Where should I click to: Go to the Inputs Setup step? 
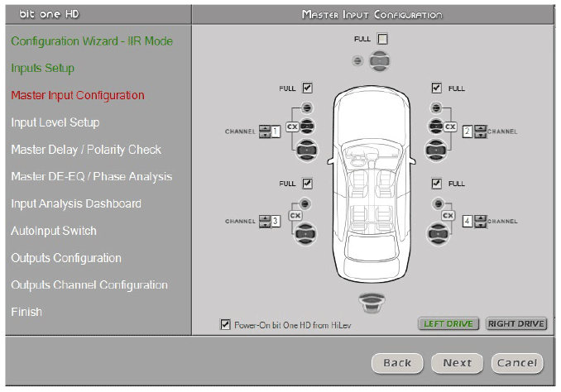(x=42, y=68)
